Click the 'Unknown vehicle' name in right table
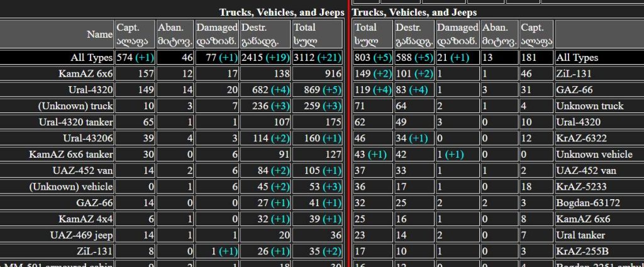 point(594,155)
